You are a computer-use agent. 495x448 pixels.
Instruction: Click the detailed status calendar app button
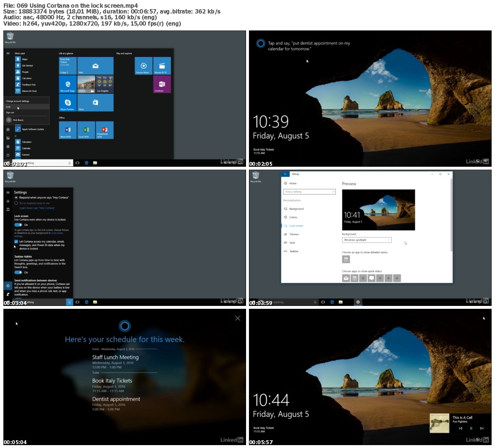(x=346, y=260)
